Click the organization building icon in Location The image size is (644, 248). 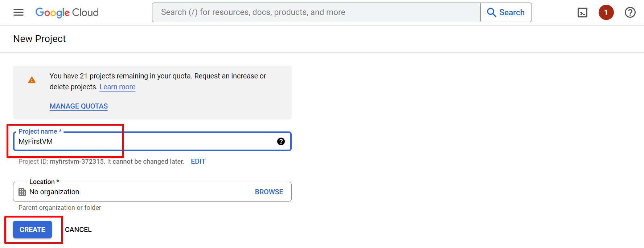(x=22, y=192)
